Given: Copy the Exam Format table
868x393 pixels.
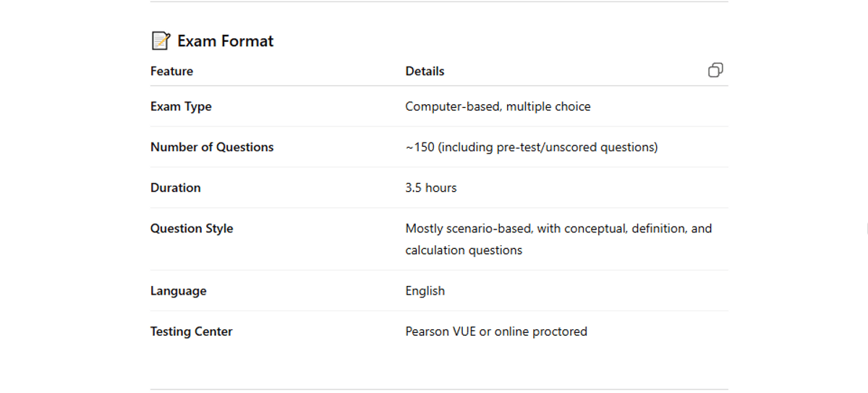Looking at the screenshot, I should (715, 70).
